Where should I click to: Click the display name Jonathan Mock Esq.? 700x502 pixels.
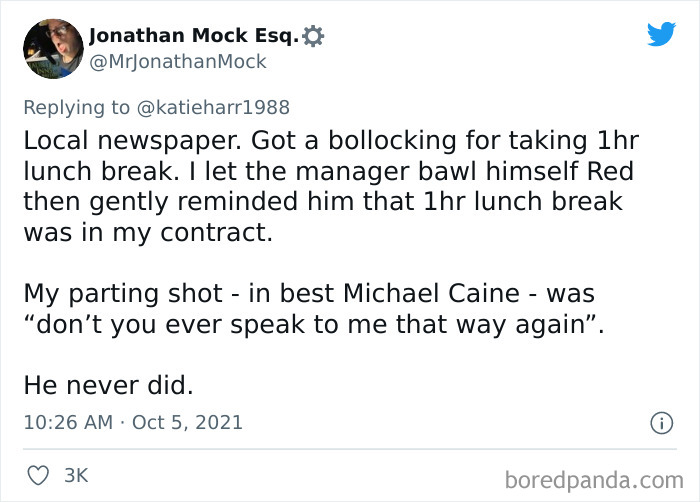pyautogui.click(x=193, y=37)
